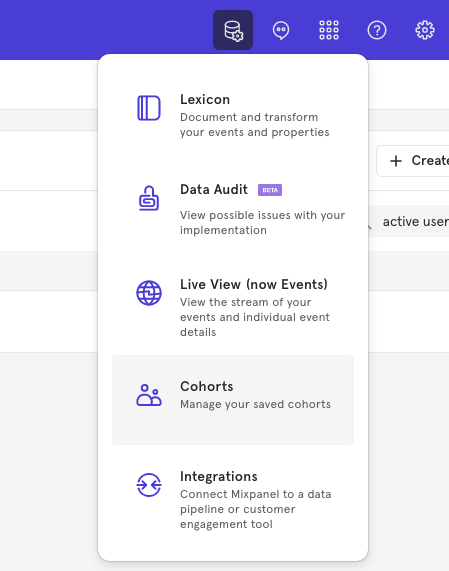Select Cohorts in the dropdown menu

click(x=233, y=400)
